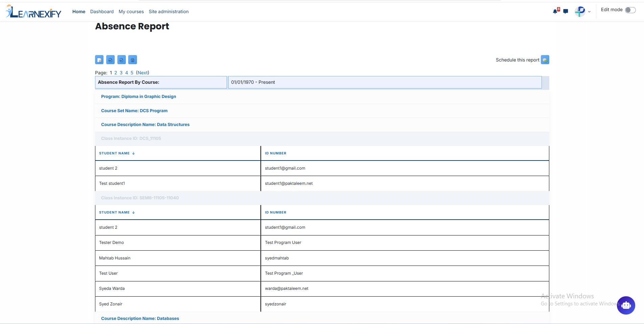644x324 pixels.
Task: Click Course Set Name: DCS Program
Action: point(134,111)
